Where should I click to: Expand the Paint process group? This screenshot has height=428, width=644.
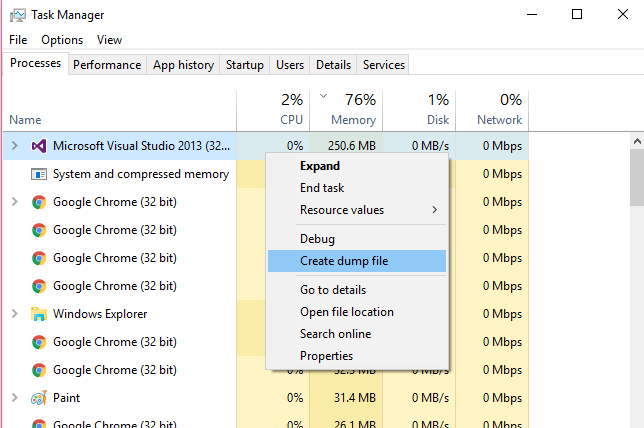point(15,398)
